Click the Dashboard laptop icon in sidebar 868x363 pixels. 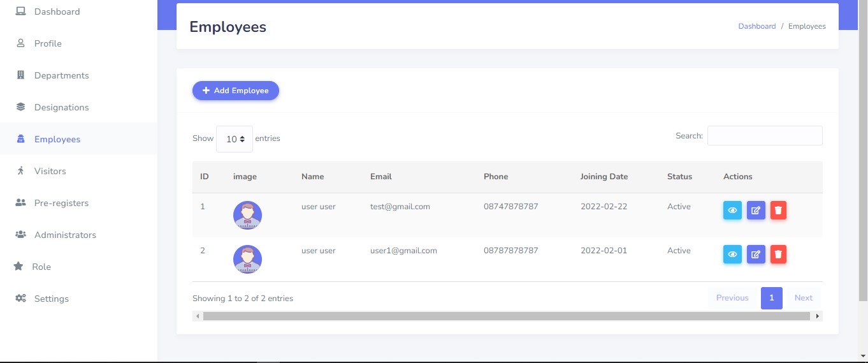[x=20, y=11]
